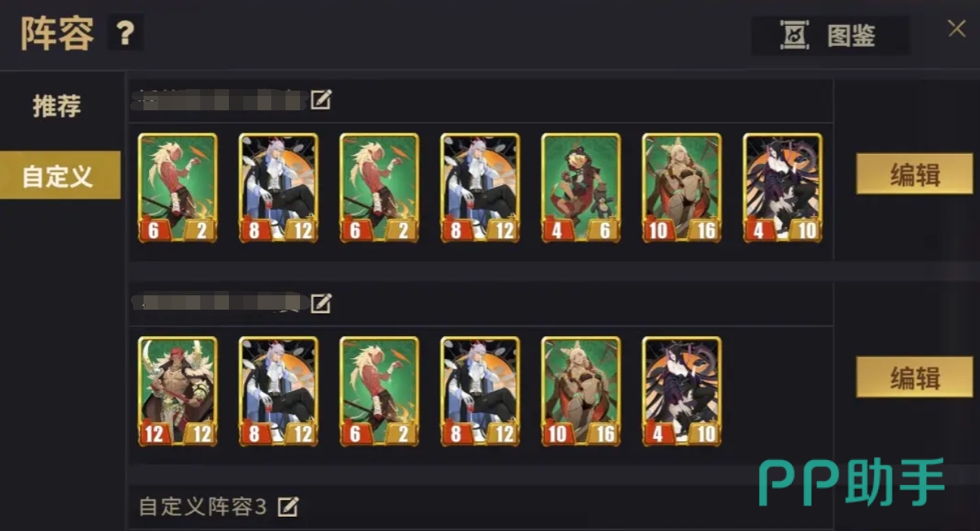Image resolution: width=980 pixels, height=531 pixels.
Task: Select first card in first lineup
Action: coord(178,188)
